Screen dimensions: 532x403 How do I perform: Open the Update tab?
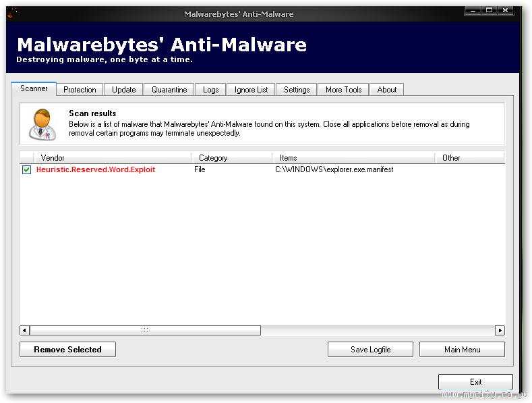pyautogui.click(x=123, y=90)
